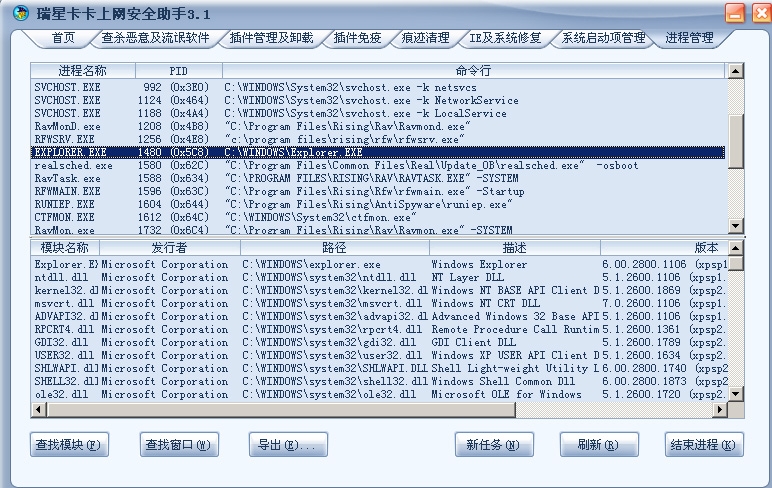This screenshot has width=772, height=488.
Task: Select the ADVAPI32.dll module row
Action: click(380, 316)
